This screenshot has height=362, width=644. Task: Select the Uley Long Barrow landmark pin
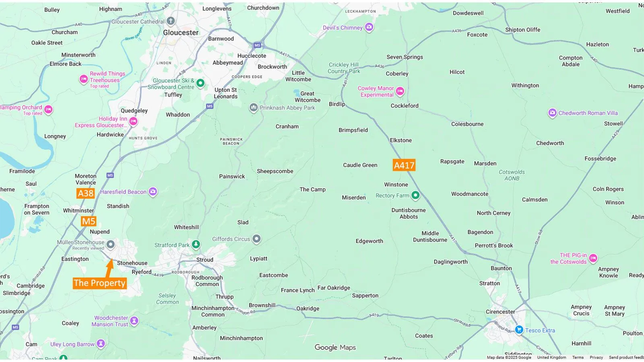101,344
